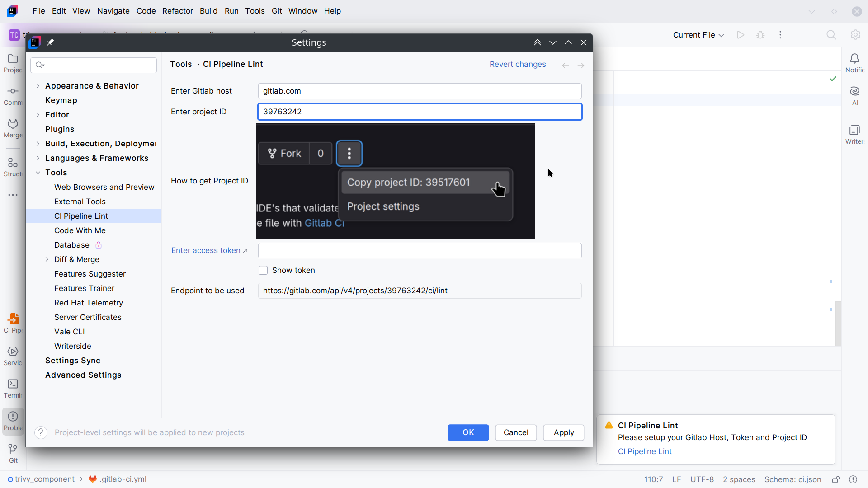The height and width of the screenshot is (488, 868).
Task: Click the settings search field
Action: click(94, 66)
